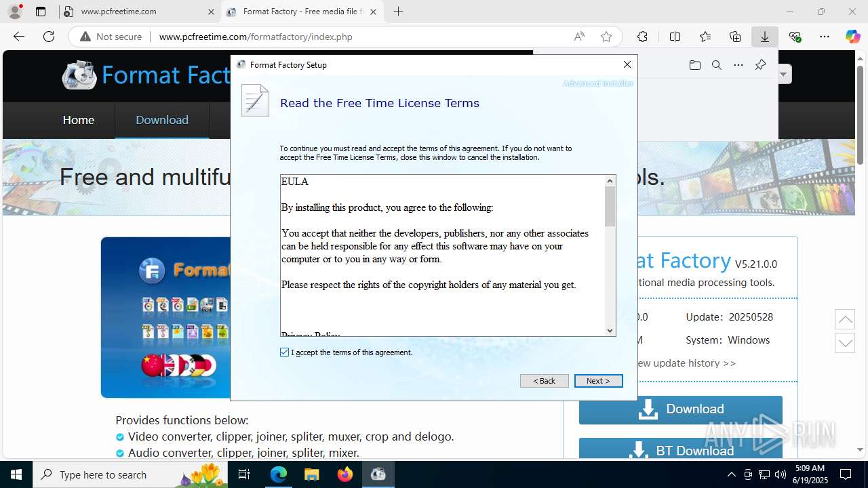Image resolution: width=868 pixels, height=488 pixels.
Task: Click the EULA scrollbar thumb
Action: [610, 206]
